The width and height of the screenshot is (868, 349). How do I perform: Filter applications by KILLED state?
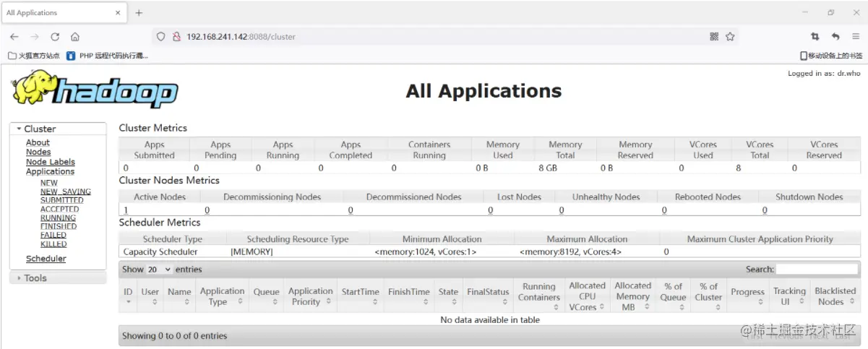(53, 244)
